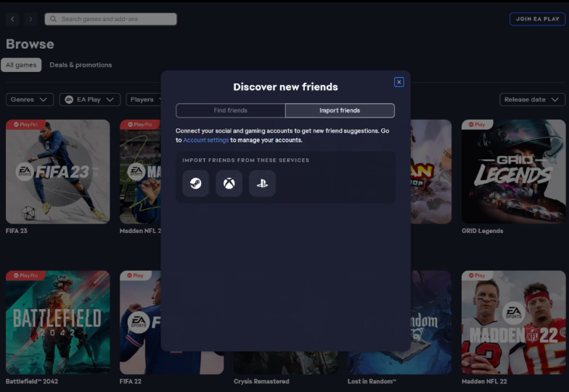Click the Battlefield 2042 title label

[32, 382]
